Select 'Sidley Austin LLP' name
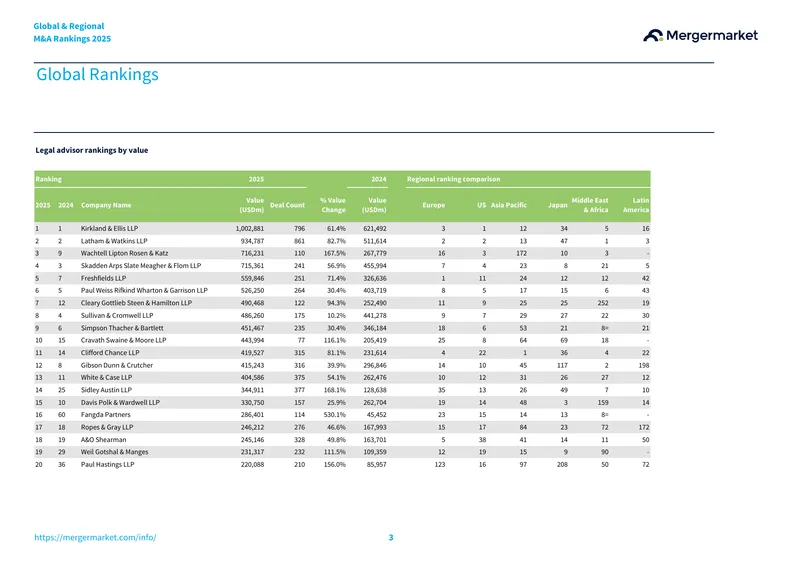The image size is (800, 565). pos(106,390)
